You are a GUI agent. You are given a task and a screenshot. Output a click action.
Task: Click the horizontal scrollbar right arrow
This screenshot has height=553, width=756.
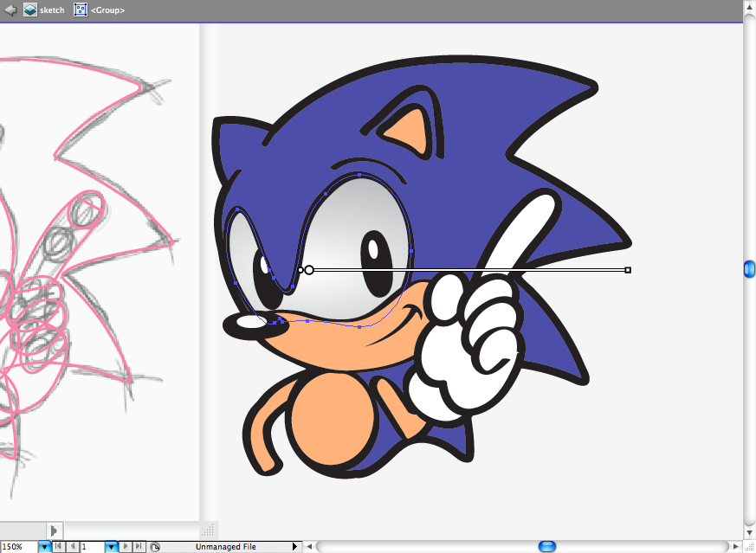[735, 547]
